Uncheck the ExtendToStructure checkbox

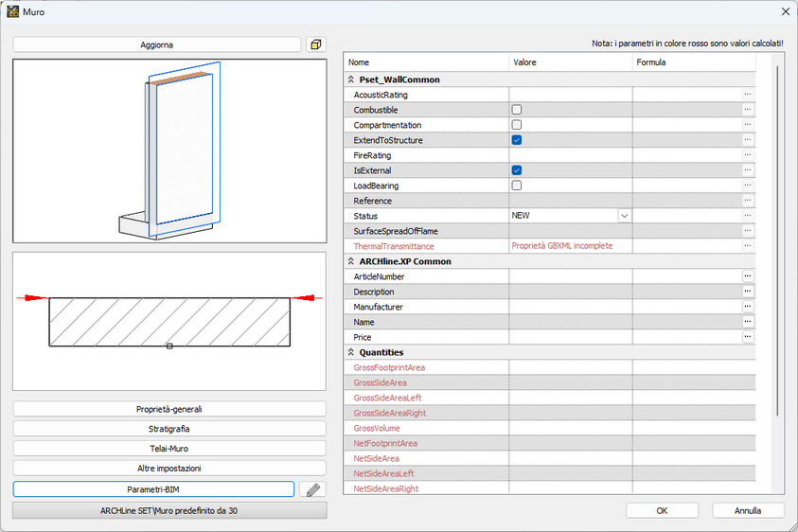click(x=517, y=140)
